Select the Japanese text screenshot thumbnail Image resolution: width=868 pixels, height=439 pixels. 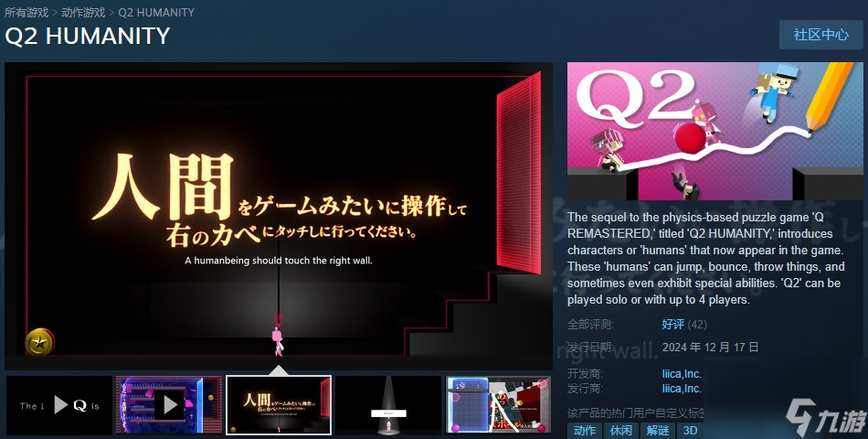coord(279,405)
